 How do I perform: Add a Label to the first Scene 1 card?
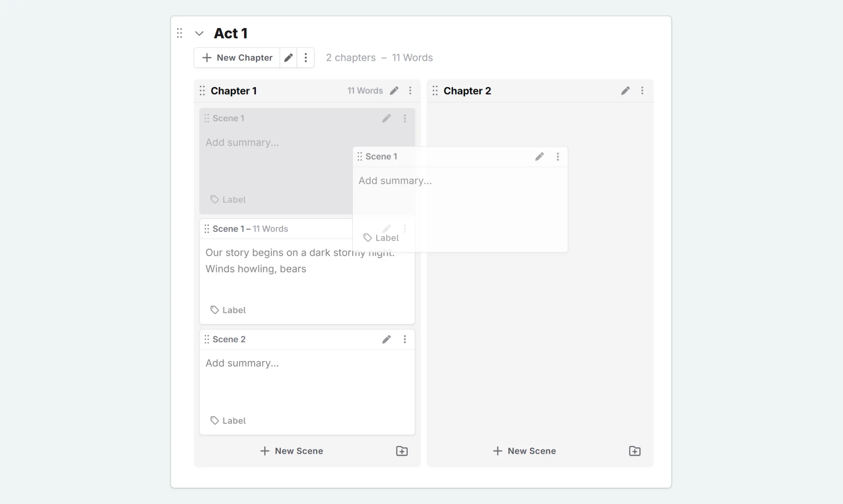pyautogui.click(x=228, y=199)
